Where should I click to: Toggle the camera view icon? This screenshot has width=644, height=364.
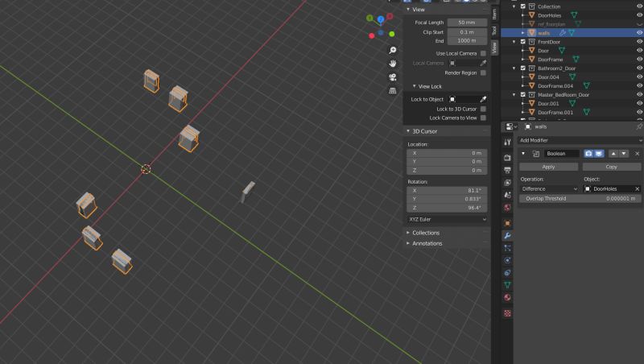coord(393,77)
